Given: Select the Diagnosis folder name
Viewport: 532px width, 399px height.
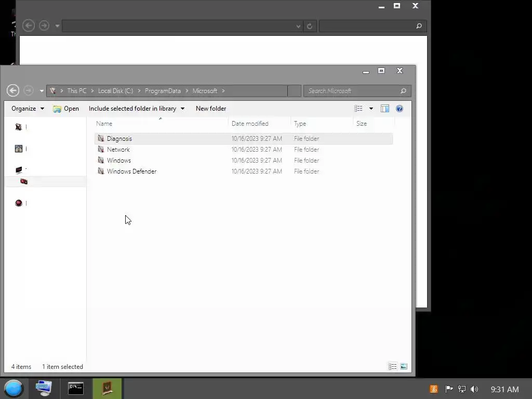Looking at the screenshot, I should (x=119, y=138).
